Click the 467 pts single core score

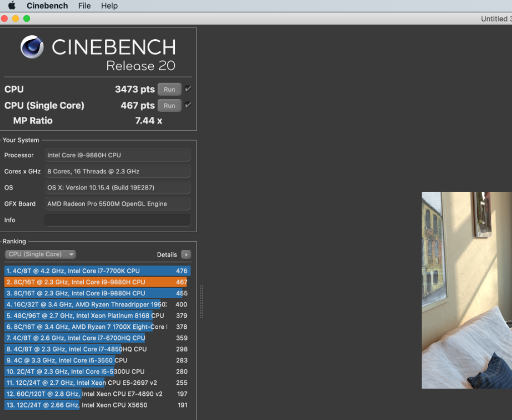coord(138,105)
